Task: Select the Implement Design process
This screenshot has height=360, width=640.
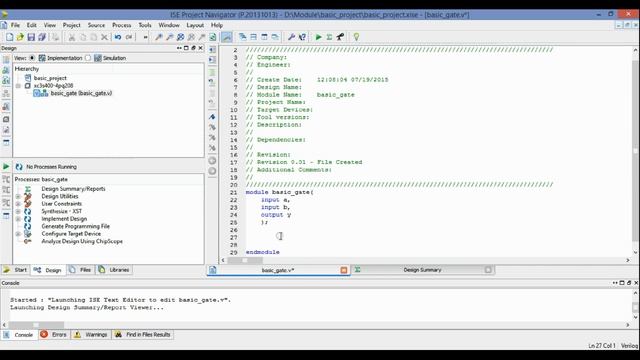Action: point(64,219)
